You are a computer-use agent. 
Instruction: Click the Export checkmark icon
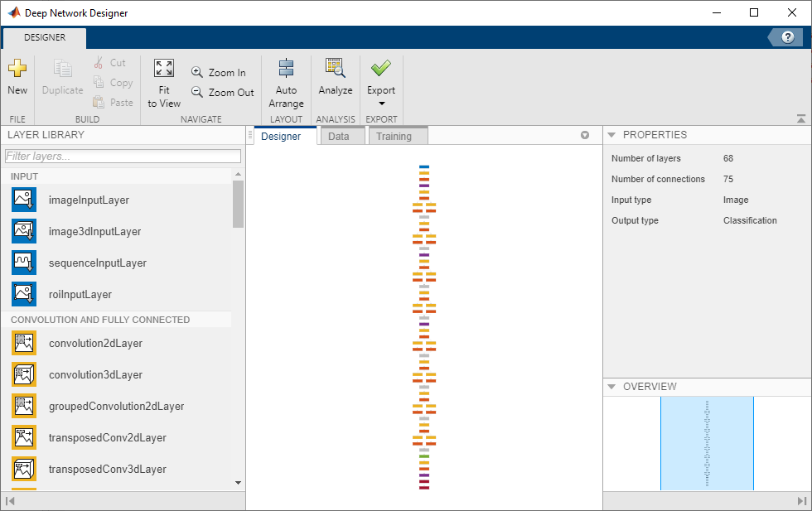(381, 67)
